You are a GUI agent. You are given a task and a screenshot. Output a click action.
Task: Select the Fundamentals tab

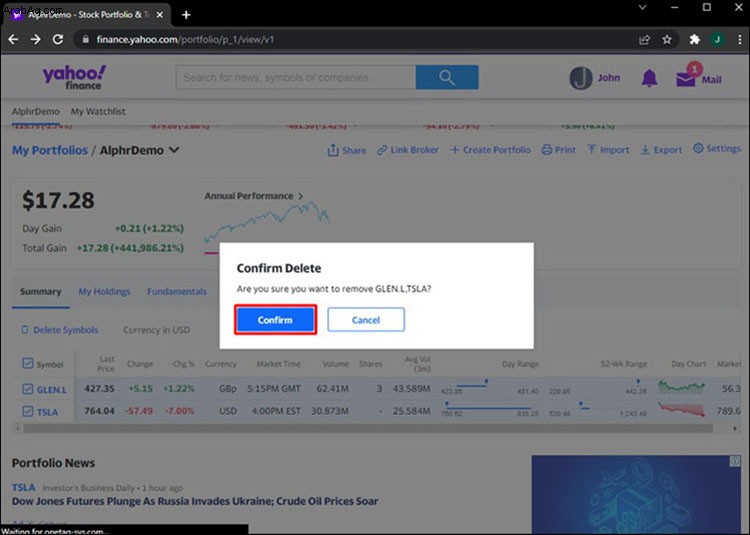[x=177, y=292]
